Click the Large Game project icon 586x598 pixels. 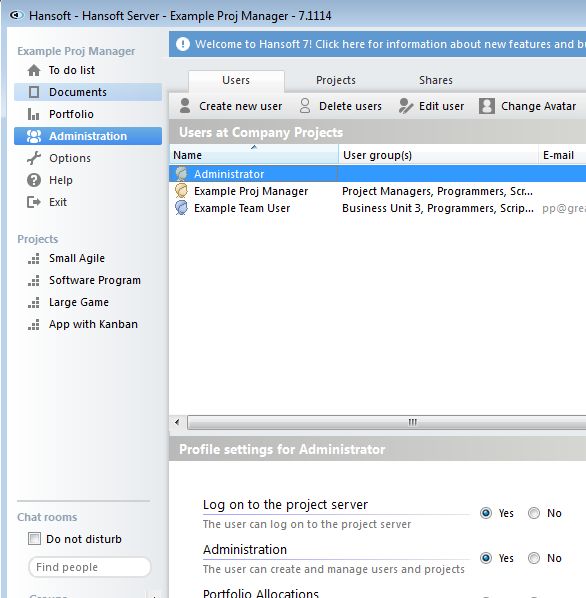tap(34, 303)
